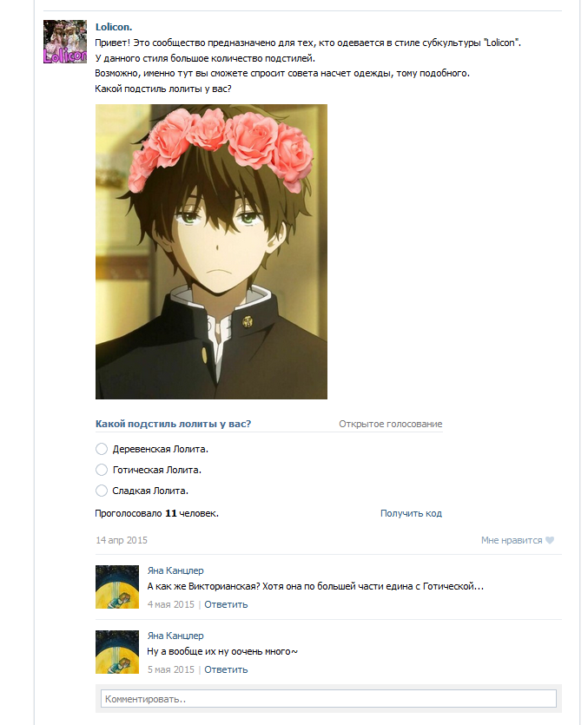Viewport: 588px width, 725px height.
Task: Open the post date 14 апр 2015
Action: (122, 540)
